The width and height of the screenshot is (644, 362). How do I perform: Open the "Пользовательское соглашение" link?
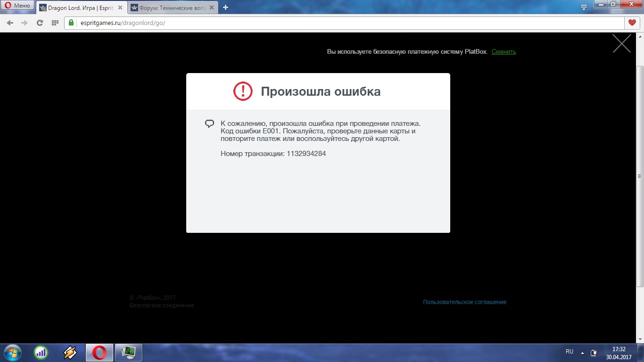coord(464,302)
